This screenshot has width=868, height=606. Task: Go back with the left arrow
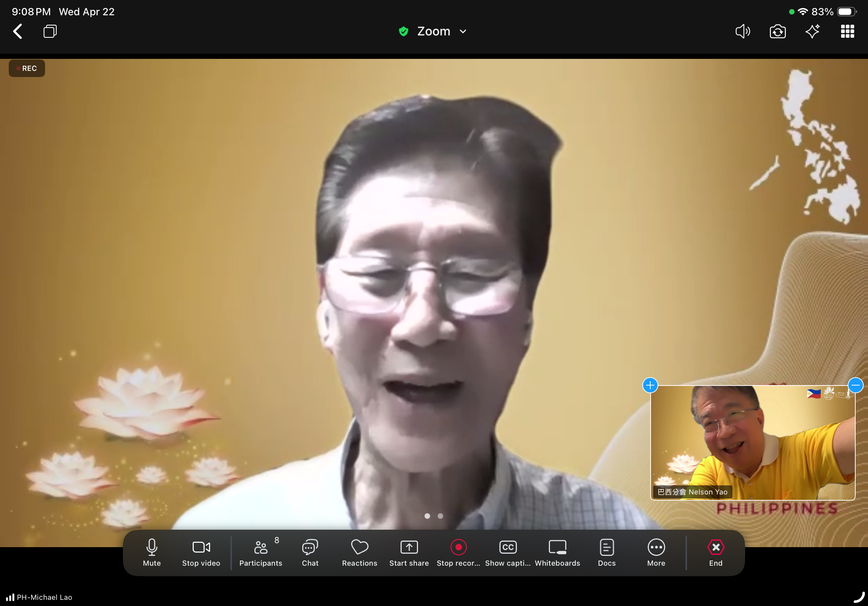pyautogui.click(x=18, y=31)
